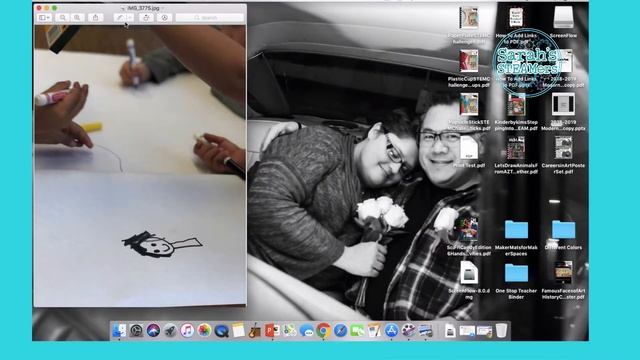640x360 pixels.
Task: Open Finder from the Dock
Action: (x=119, y=330)
